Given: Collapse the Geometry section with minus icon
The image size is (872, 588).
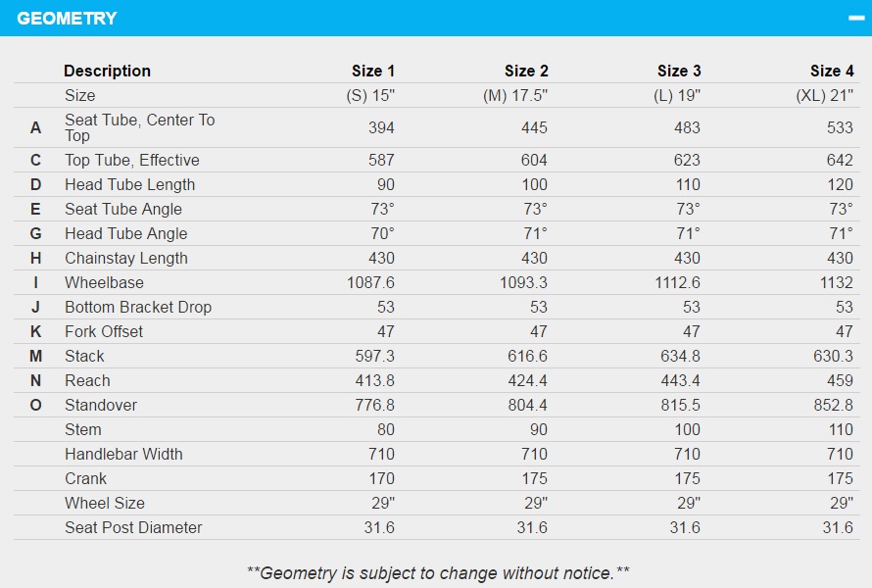Looking at the screenshot, I should click(x=856, y=18).
